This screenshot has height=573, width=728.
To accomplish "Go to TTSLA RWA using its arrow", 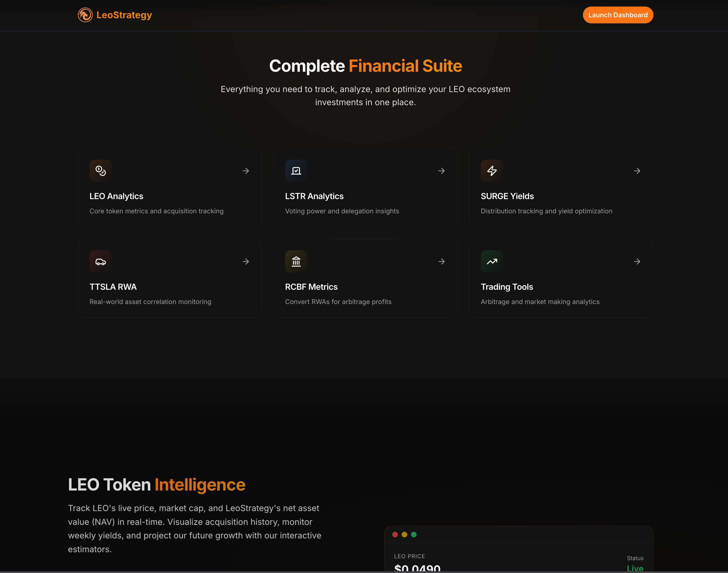I will [x=246, y=261].
